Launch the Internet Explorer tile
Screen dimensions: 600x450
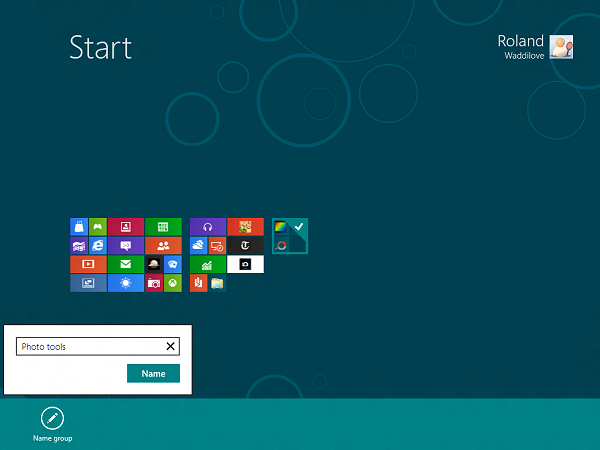[98, 246]
